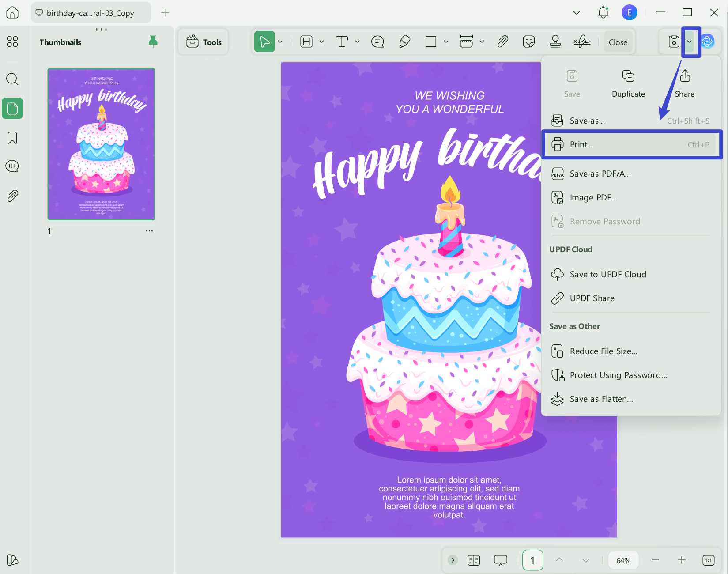Choose Image PDF... option
Screen dimensions: 728x574
630,198
